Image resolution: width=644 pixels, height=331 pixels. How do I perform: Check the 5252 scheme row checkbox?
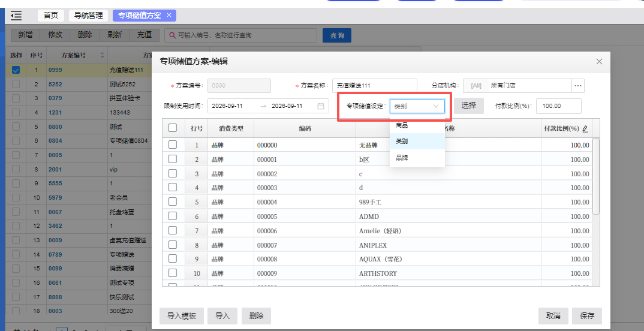pos(16,84)
